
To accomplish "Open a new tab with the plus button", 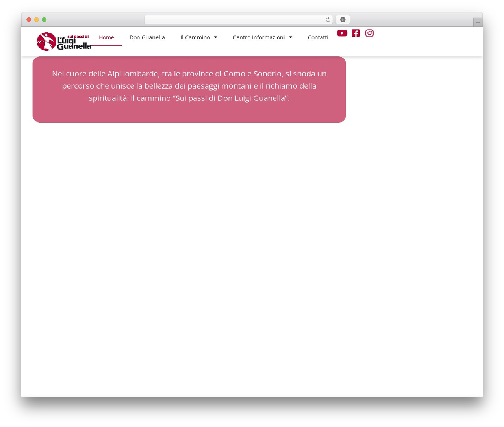I will [x=478, y=22].
